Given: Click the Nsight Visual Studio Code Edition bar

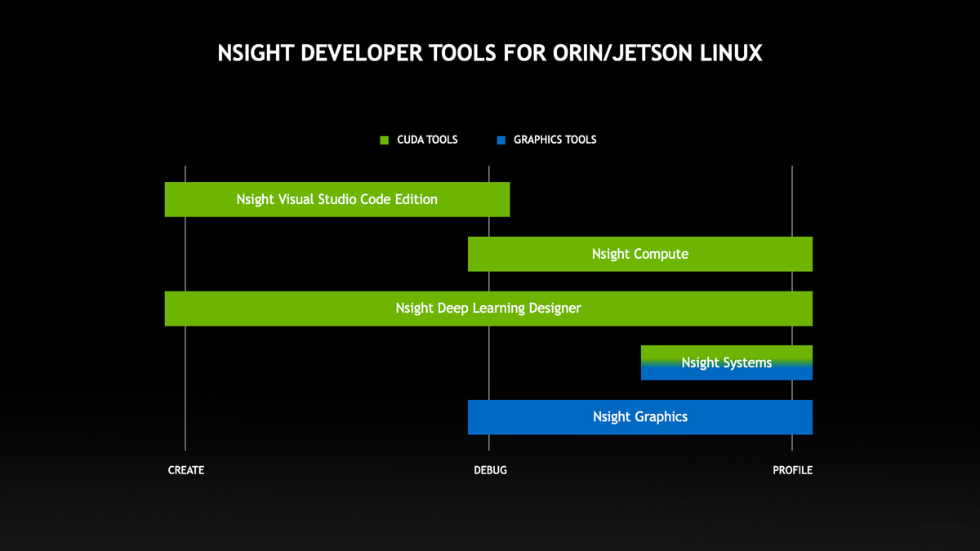Looking at the screenshot, I should click(x=336, y=199).
